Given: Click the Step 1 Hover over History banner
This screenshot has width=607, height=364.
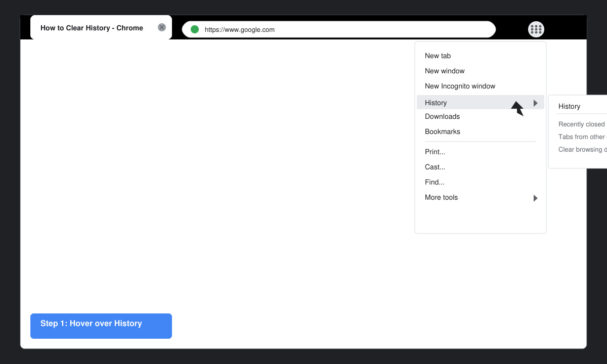Looking at the screenshot, I should [x=101, y=326].
